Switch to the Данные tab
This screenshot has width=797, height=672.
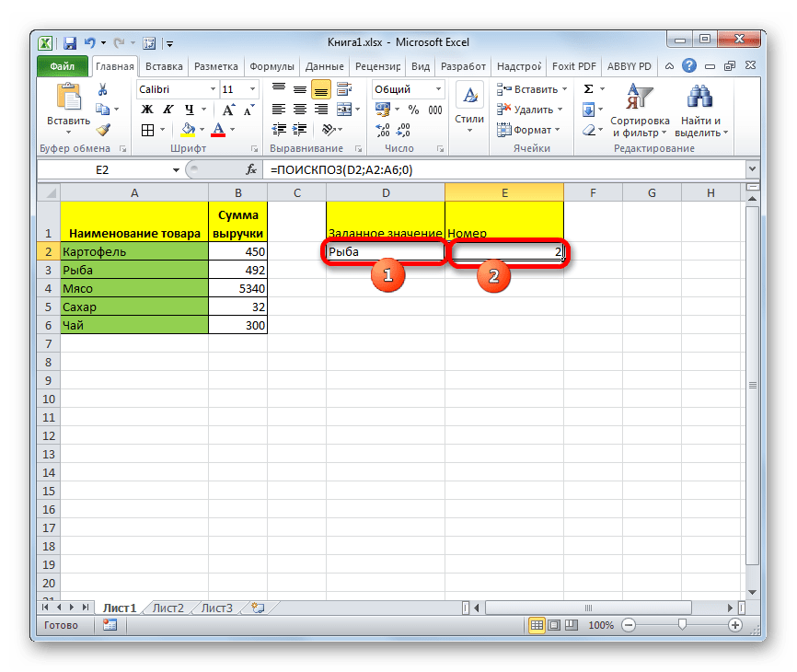[x=324, y=66]
